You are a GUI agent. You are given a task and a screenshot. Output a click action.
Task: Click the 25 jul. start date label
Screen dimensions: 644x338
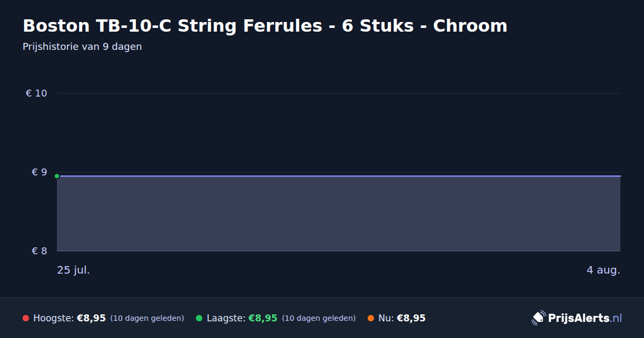point(74,270)
